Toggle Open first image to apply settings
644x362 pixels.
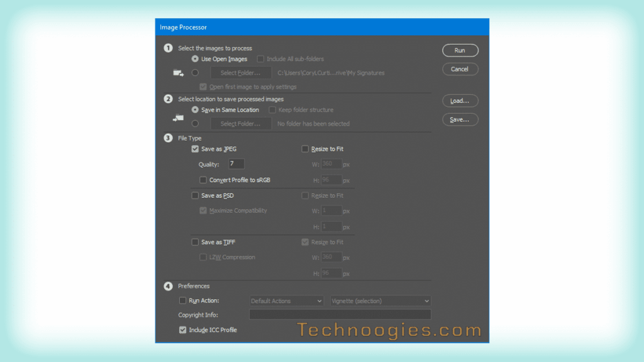pyautogui.click(x=203, y=87)
